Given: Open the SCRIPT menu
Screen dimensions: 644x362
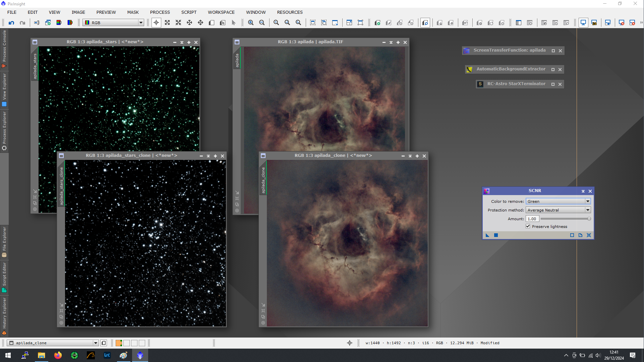Looking at the screenshot, I should (x=189, y=12).
